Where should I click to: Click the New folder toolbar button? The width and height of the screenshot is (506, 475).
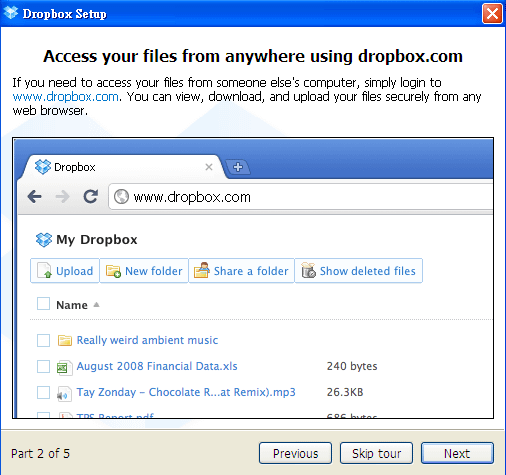click(144, 271)
